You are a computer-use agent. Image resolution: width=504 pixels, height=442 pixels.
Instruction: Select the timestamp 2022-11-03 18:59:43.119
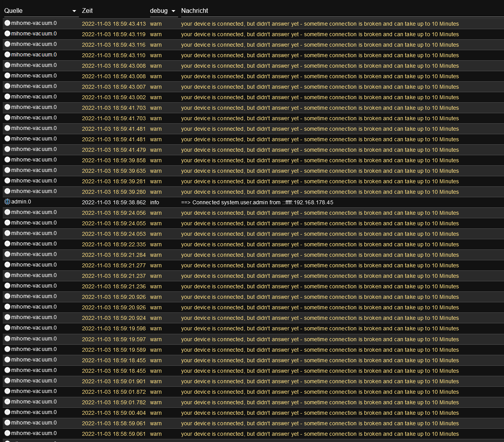(114, 34)
